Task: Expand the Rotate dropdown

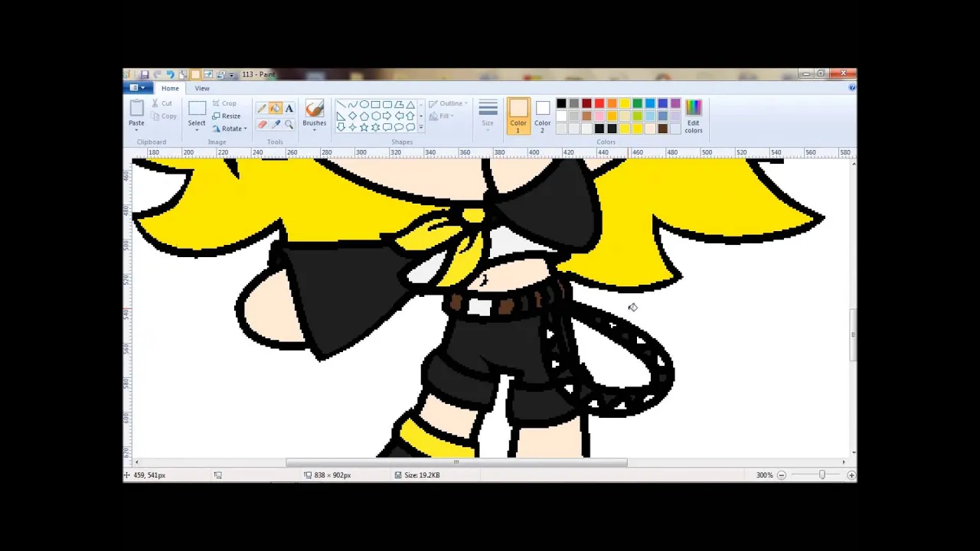Action: coord(245,129)
